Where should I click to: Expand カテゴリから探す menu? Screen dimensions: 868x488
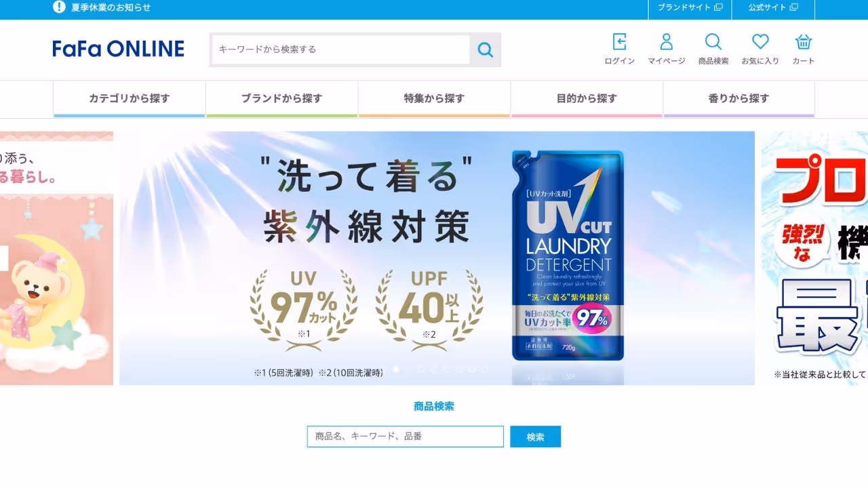(130, 99)
